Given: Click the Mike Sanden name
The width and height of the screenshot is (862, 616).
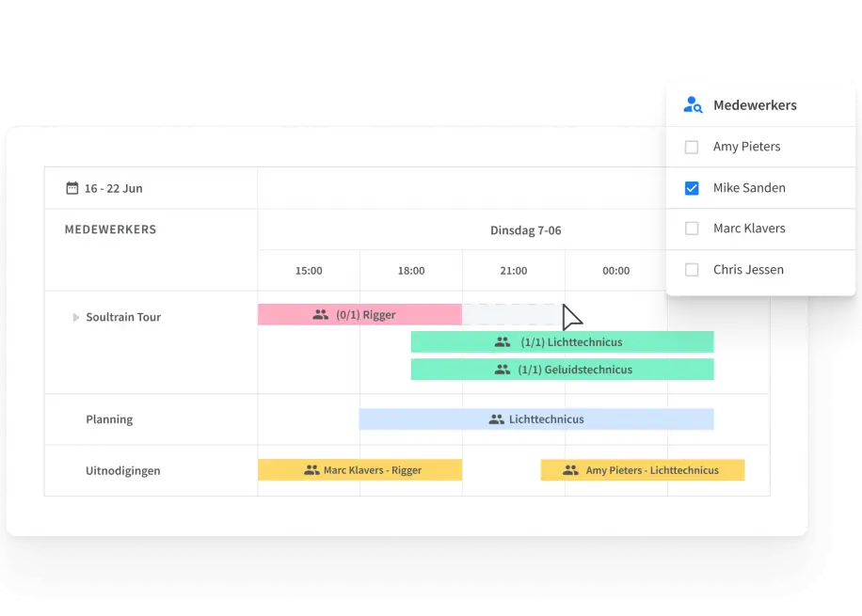Looking at the screenshot, I should (x=749, y=188).
